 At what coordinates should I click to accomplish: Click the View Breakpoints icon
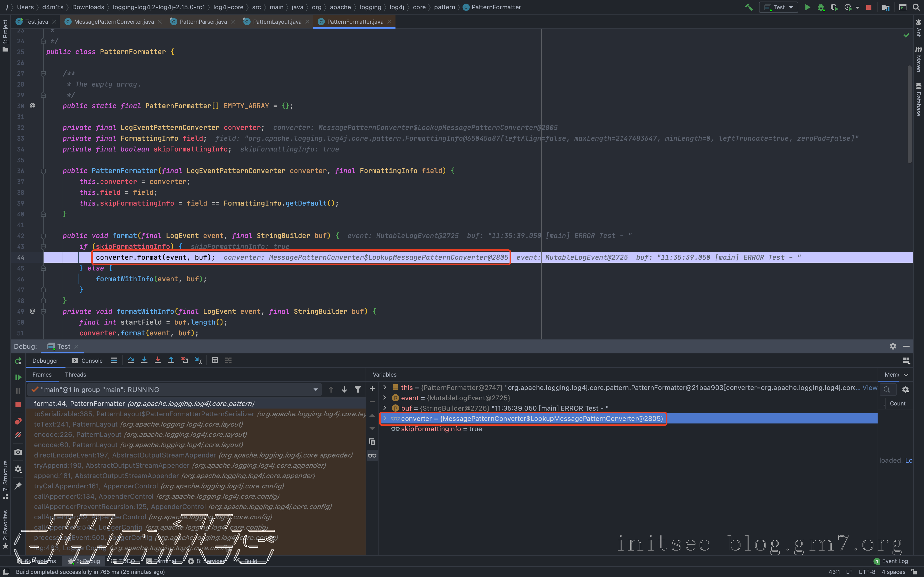pos(18,421)
